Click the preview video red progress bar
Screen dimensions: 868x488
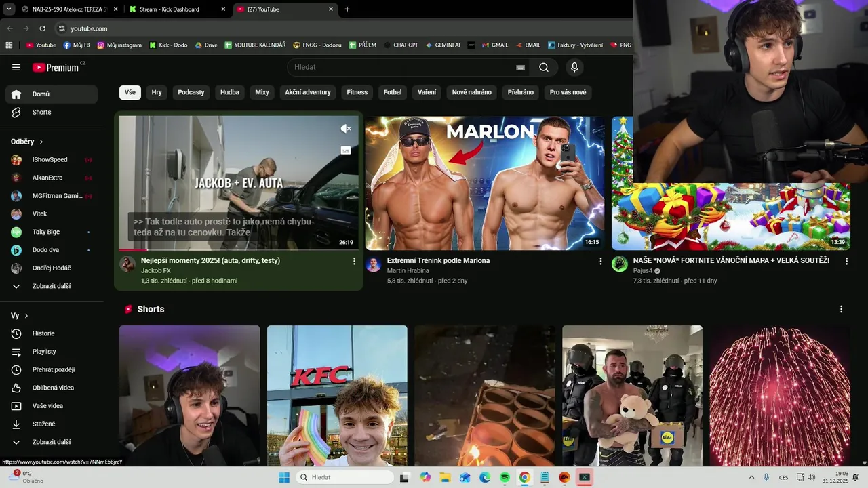[x=134, y=249]
